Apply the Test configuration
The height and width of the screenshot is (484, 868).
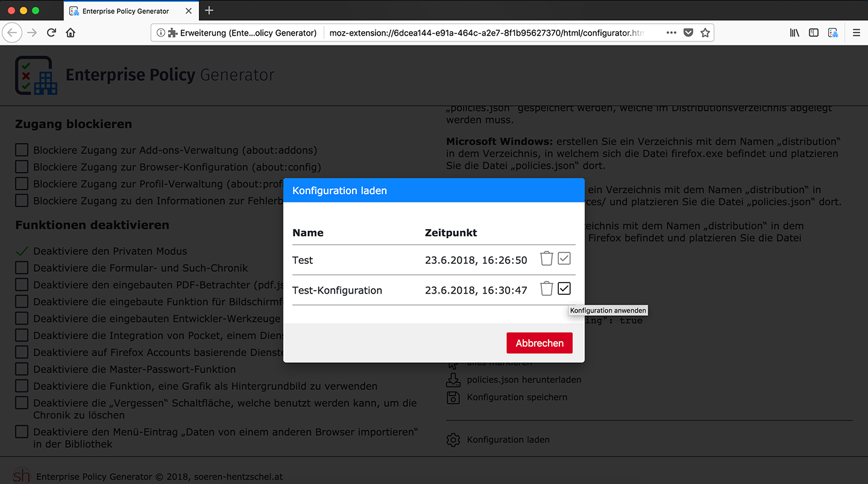coord(564,259)
